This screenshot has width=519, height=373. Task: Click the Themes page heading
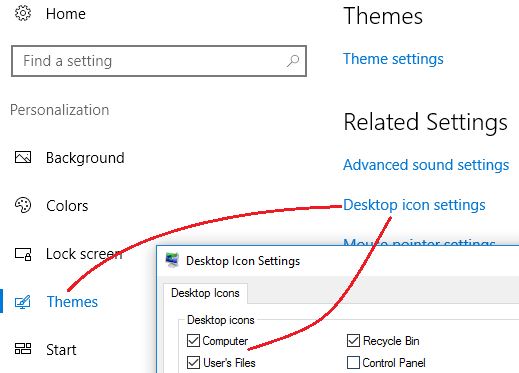coord(383,16)
